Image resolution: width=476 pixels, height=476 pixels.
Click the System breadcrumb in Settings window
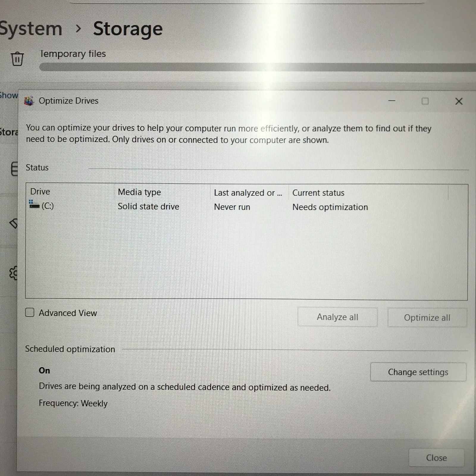tap(31, 29)
